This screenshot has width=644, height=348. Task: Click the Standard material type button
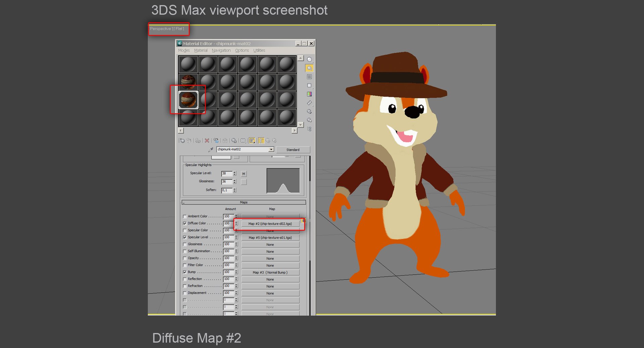coord(293,150)
